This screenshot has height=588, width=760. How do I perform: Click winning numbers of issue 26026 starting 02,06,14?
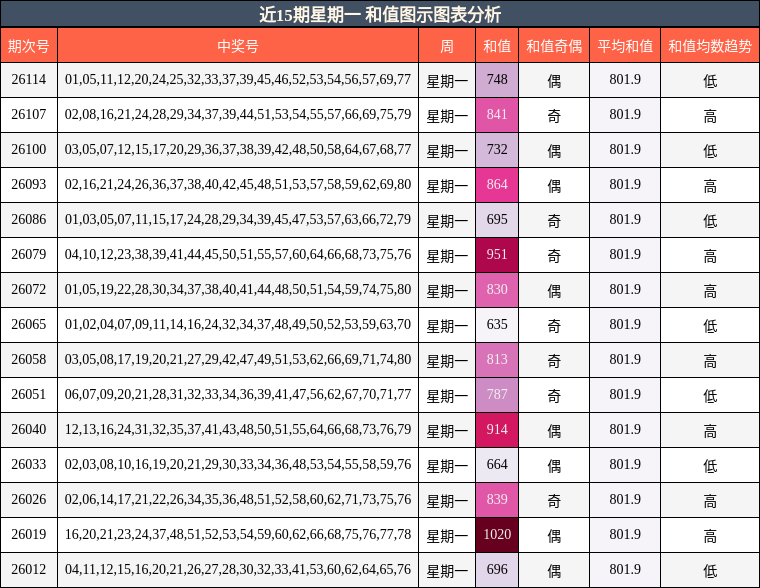pos(238,499)
